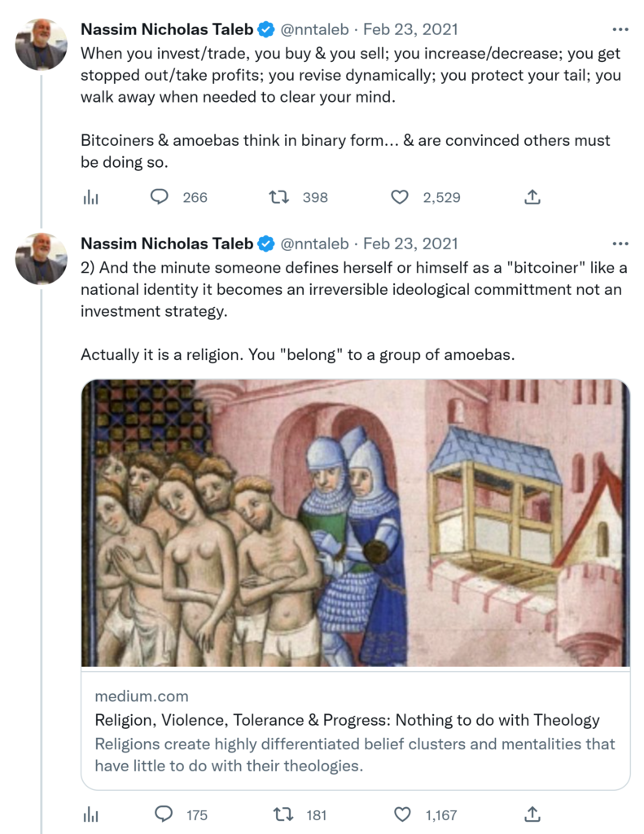The height and width of the screenshot is (834, 644).
Task: Like the second tweet with 1,167 likes
Action: pyautogui.click(x=401, y=814)
